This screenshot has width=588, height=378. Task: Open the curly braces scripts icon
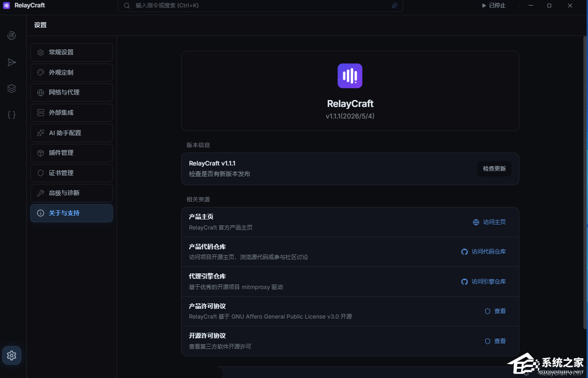[x=12, y=115]
